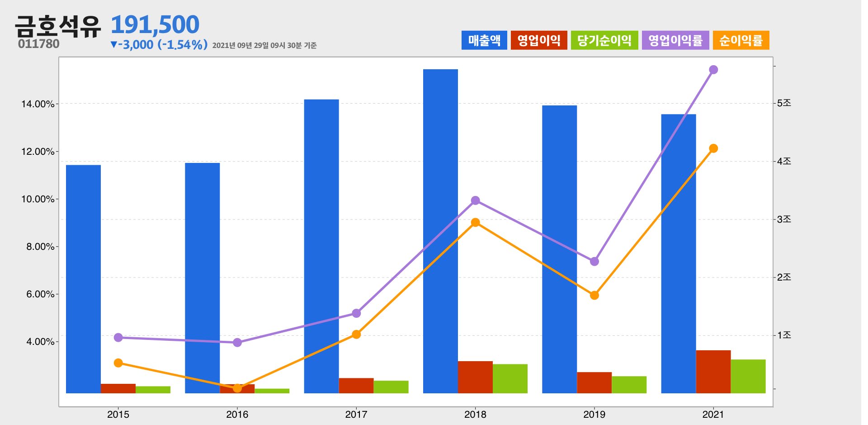
Task: Click the 10.00% left axis label
Action: tap(38, 199)
